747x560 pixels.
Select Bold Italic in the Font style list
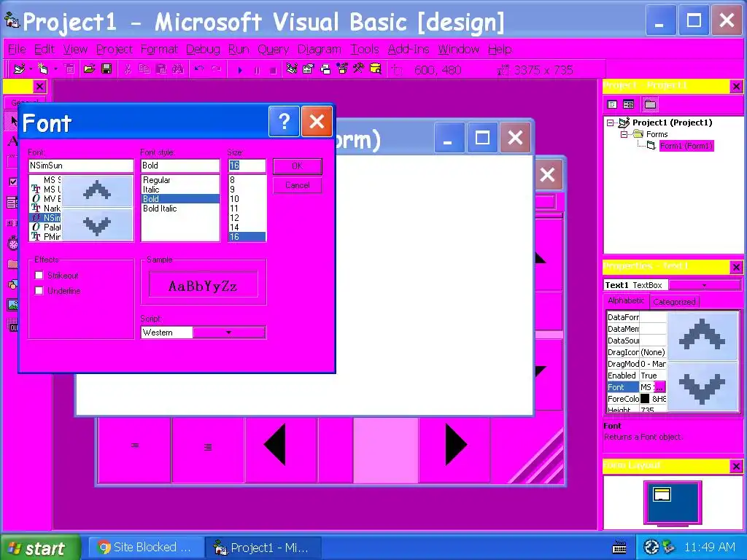click(180, 209)
